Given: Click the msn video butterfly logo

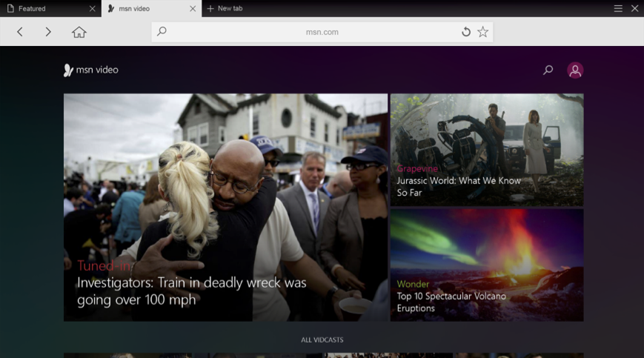Looking at the screenshot, I should 68,70.
